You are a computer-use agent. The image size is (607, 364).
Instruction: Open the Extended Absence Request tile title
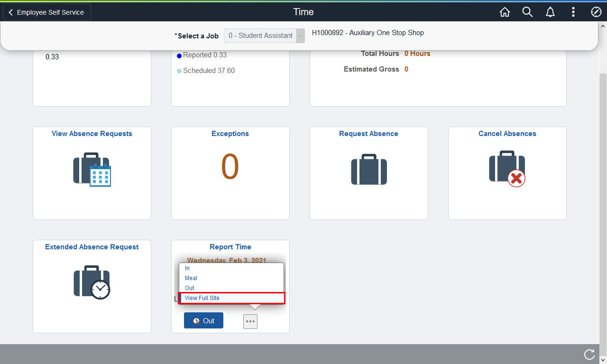pos(92,247)
